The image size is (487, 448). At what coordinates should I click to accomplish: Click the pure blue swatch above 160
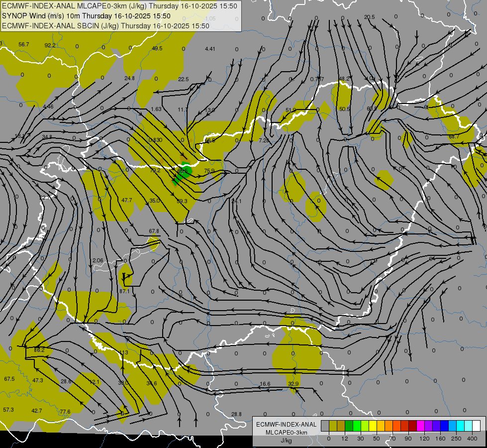[445, 426]
